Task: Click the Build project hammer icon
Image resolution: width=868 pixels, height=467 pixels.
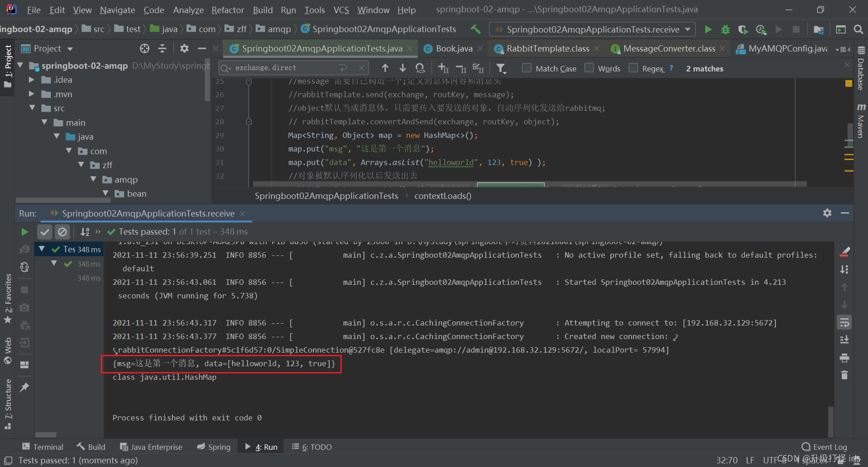Action: [x=476, y=29]
